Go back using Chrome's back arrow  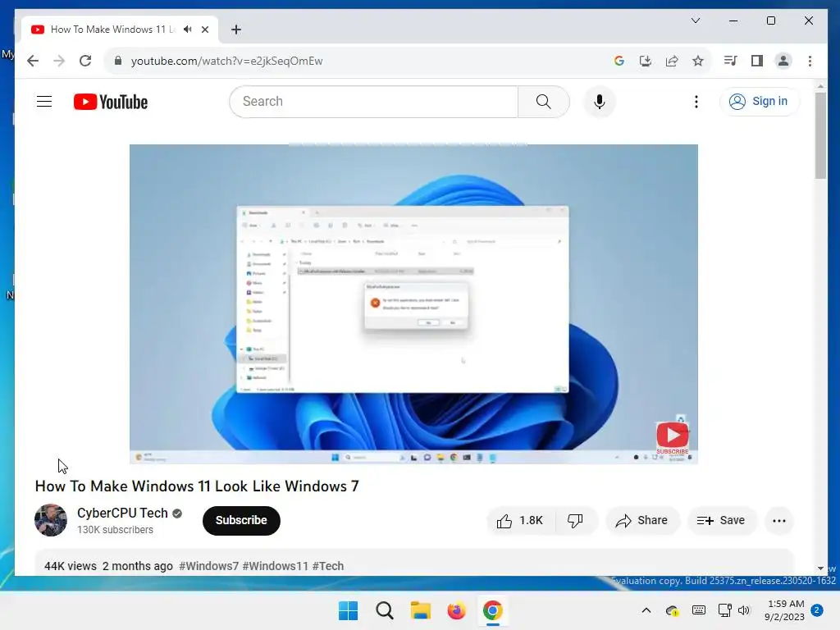[x=33, y=61]
